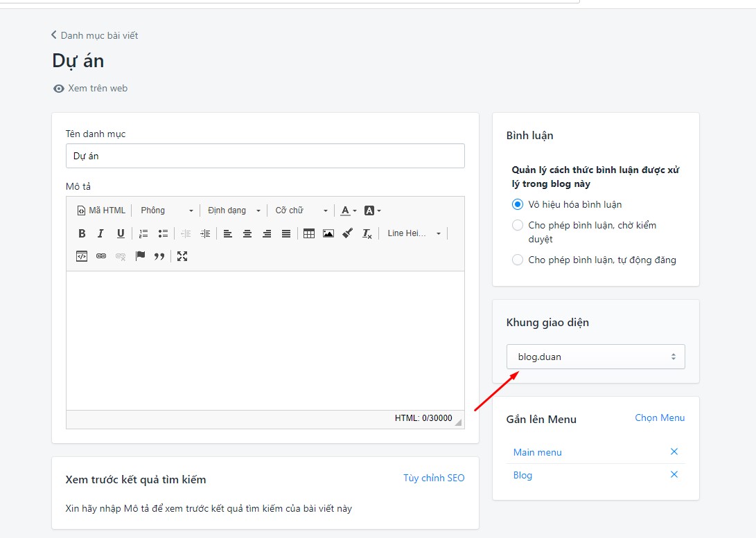Toggle italic formatting in editor
Screen dimensions: 756x538
pos(100,233)
